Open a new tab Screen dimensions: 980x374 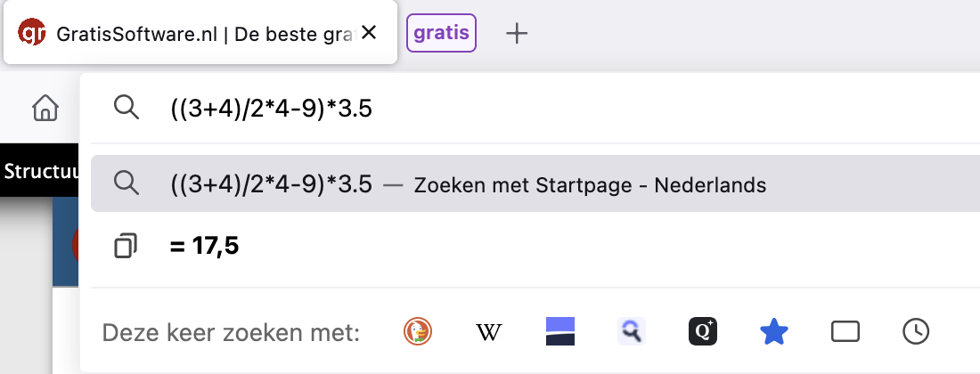pos(517,34)
